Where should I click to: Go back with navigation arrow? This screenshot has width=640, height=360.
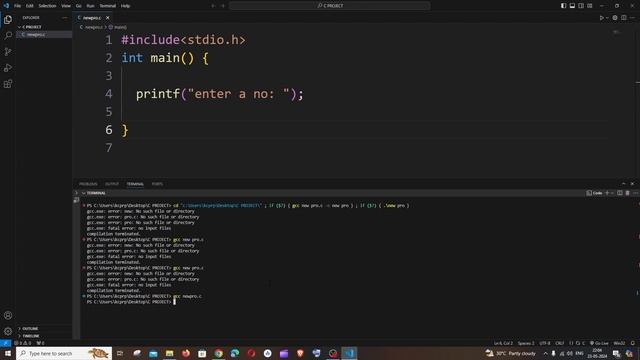click(x=213, y=6)
